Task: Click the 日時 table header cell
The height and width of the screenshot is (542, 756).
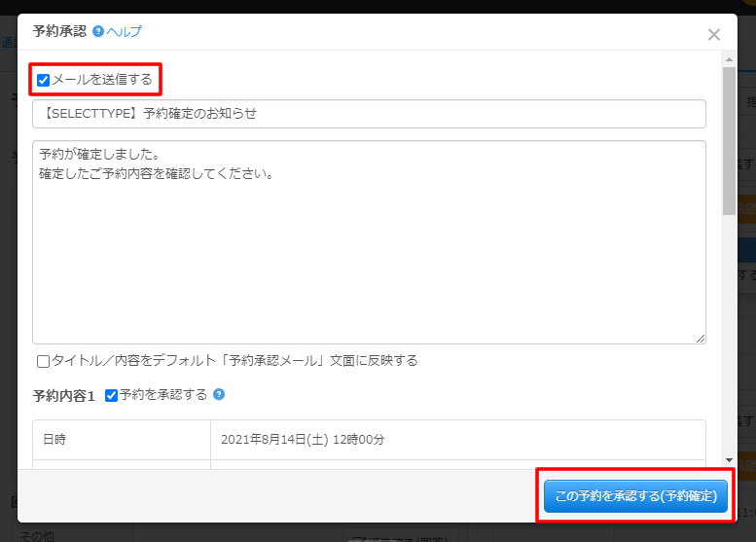Action: tap(122, 440)
